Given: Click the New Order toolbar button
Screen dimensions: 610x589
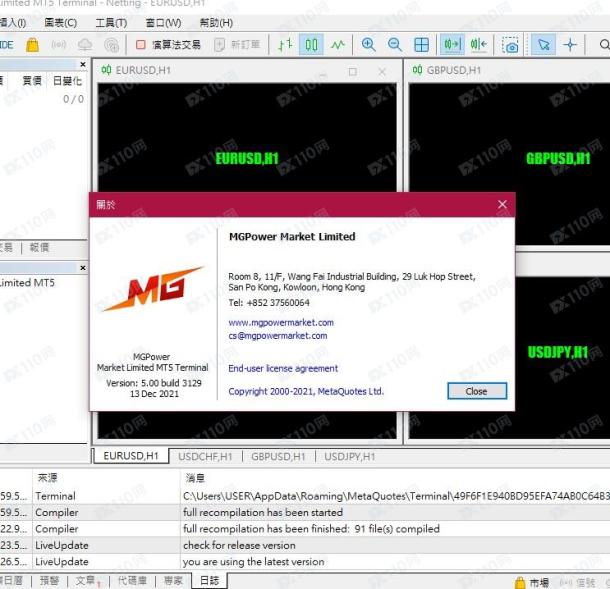Looking at the screenshot, I should [x=237, y=45].
